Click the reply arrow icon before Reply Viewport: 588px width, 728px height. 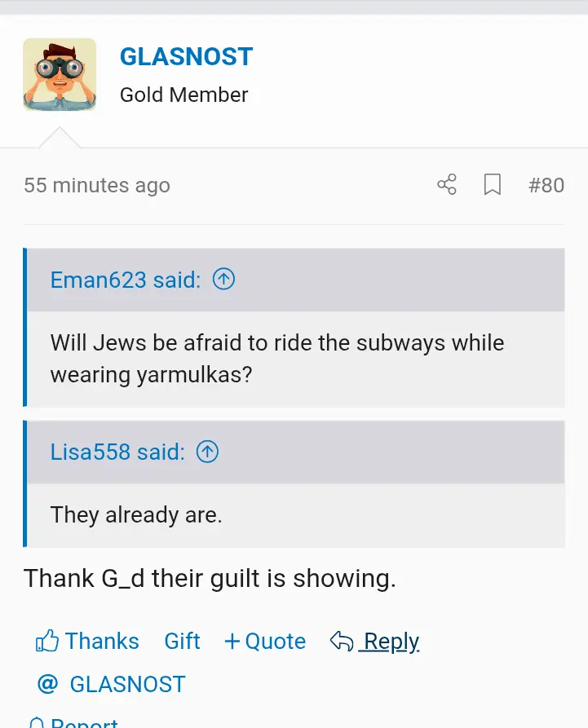coord(343,640)
